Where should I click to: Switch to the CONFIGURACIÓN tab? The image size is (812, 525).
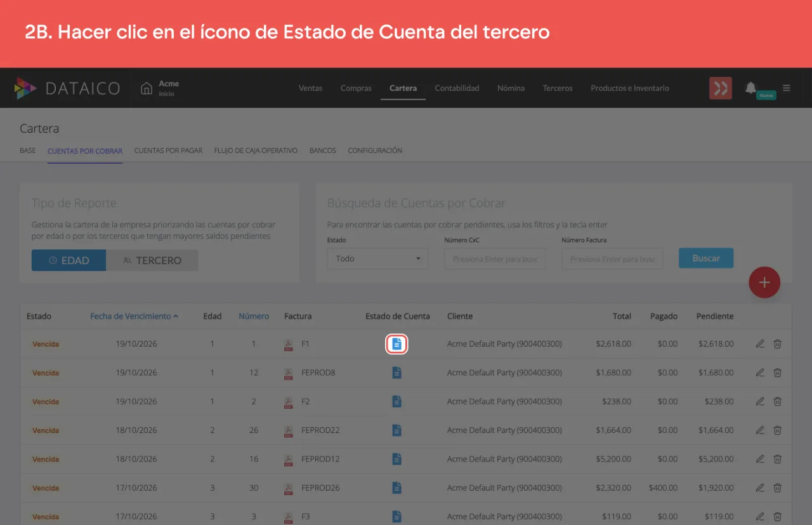[375, 150]
